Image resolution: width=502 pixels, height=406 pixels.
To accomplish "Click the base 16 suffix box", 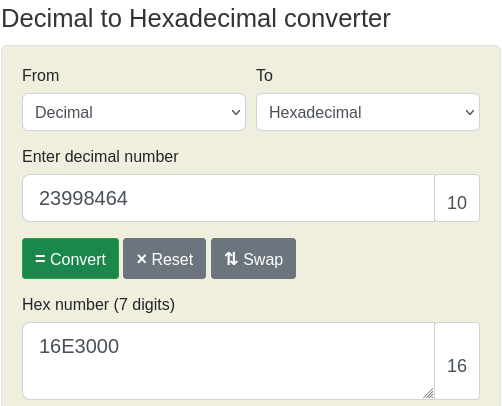I will tap(457, 361).
